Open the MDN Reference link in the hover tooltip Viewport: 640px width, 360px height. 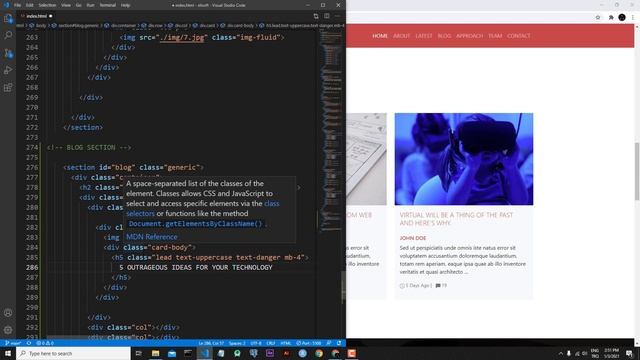tap(152, 237)
